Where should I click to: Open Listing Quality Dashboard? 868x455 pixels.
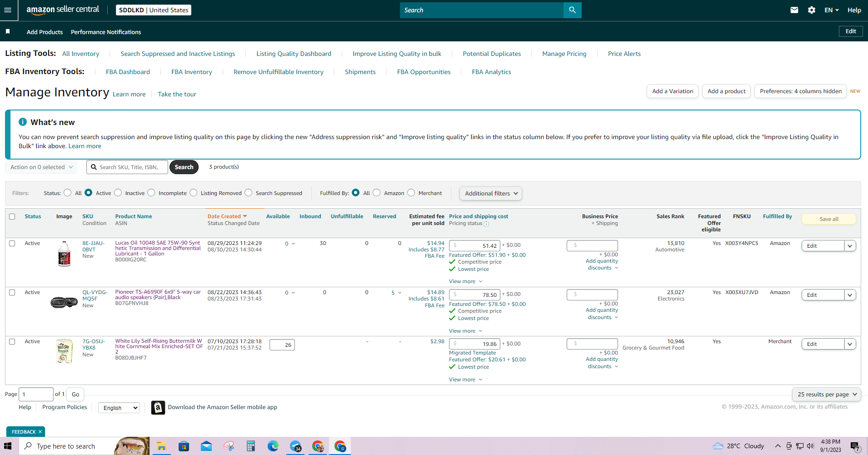tap(294, 54)
